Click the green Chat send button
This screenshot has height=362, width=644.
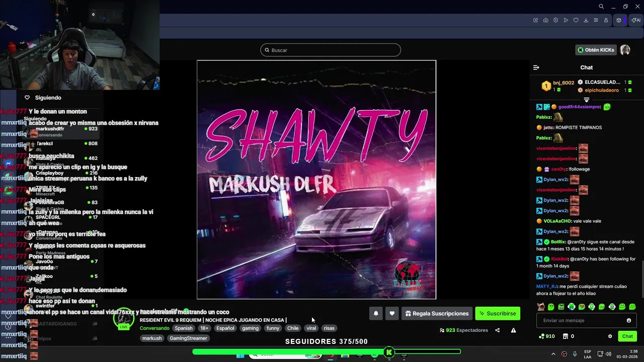[627, 336]
